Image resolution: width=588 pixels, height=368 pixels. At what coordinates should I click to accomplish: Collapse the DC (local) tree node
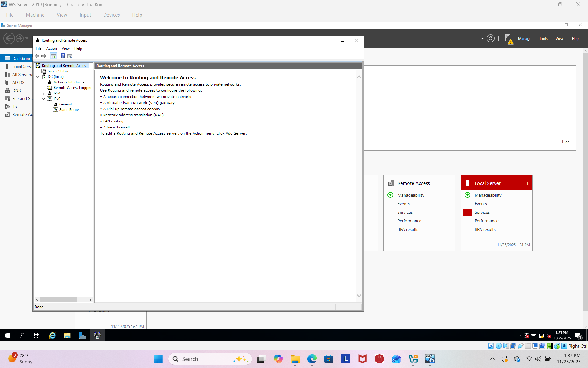[x=38, y=77]
